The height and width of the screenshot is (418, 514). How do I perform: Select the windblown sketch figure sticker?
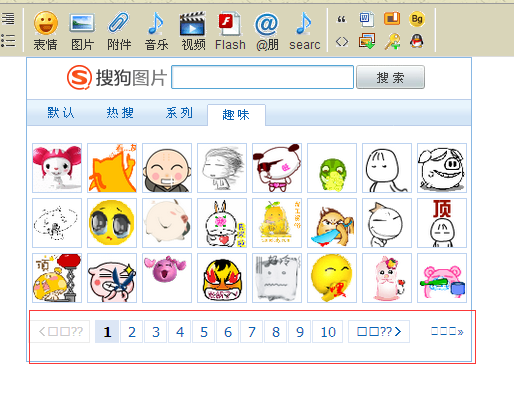pos(222,168)
